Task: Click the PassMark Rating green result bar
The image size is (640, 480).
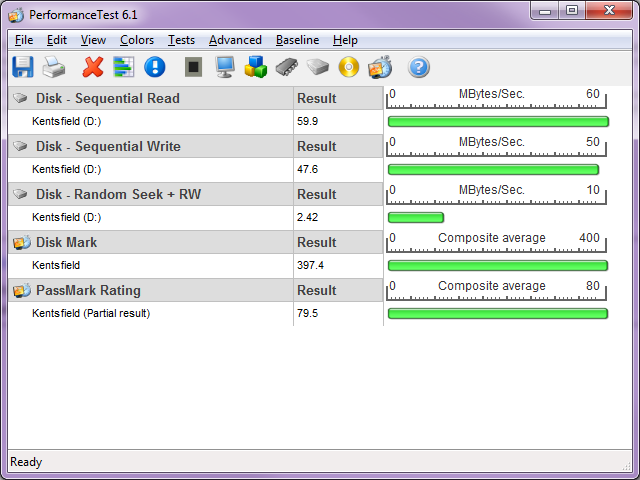Action: point(498,313)
